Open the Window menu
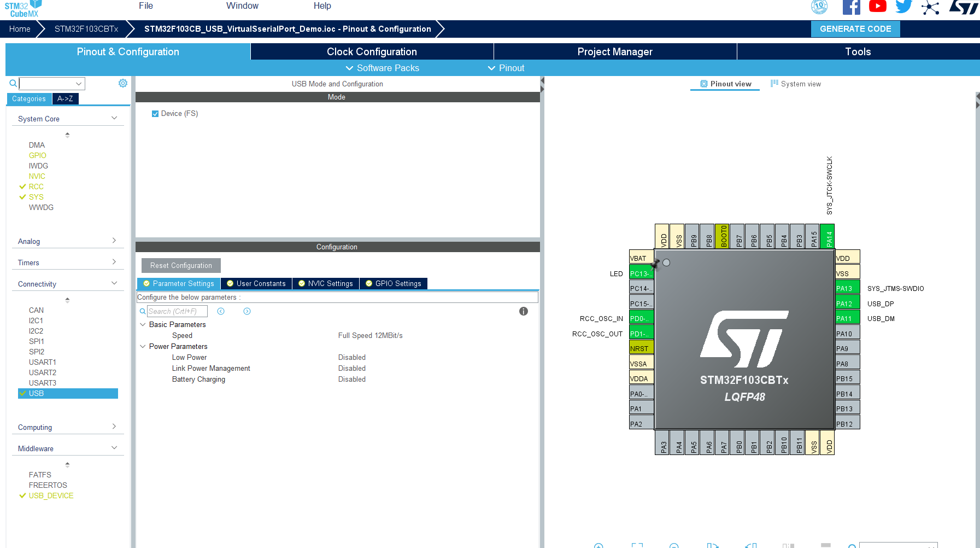This screenshot has width=980, height=548. [242, 5]
